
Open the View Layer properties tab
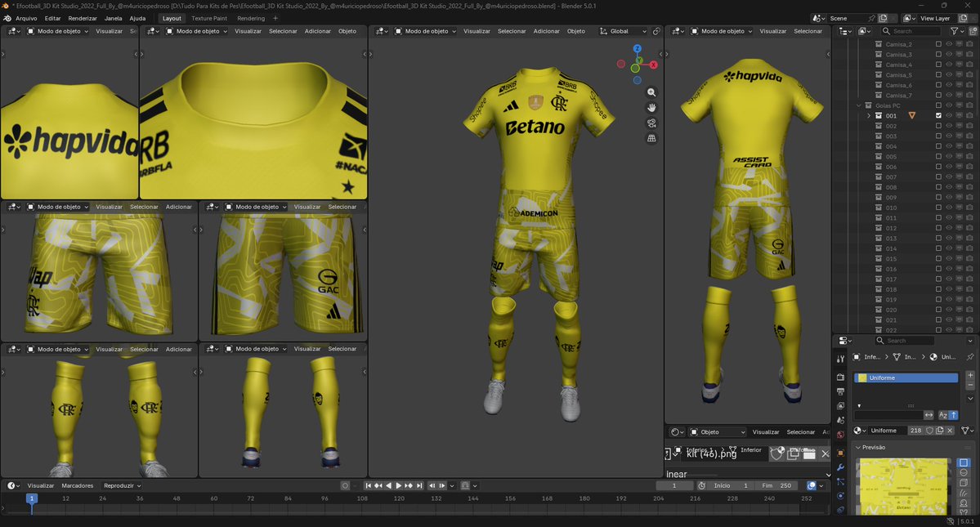click(840, 406)
